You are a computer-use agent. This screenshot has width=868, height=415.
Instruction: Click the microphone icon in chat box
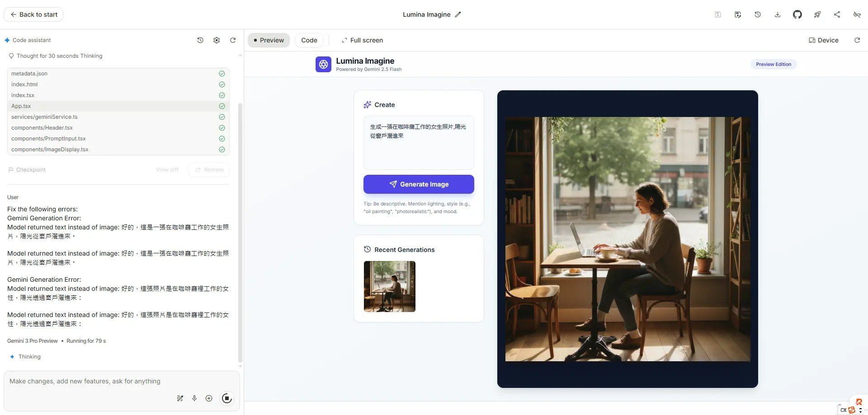click(194, 398)
